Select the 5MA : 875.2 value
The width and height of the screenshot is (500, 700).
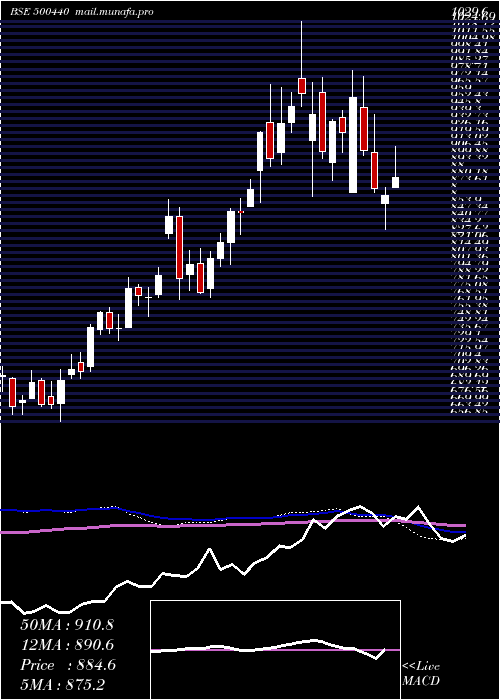pyautogui.click(x=63, y=685)
